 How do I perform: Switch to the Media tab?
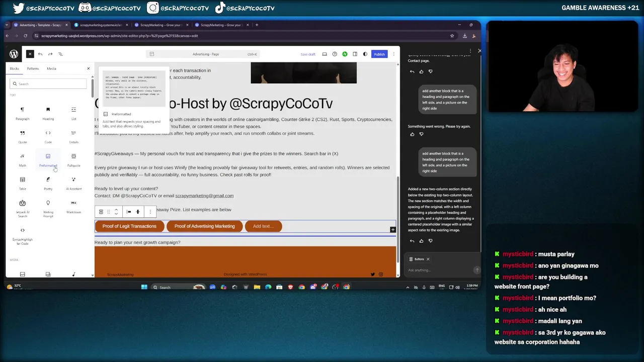pos(51,68)
